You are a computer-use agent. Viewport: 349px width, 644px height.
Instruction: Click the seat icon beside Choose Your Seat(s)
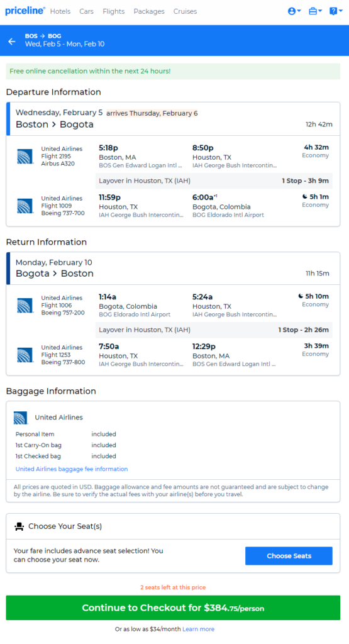click(19, 526)
